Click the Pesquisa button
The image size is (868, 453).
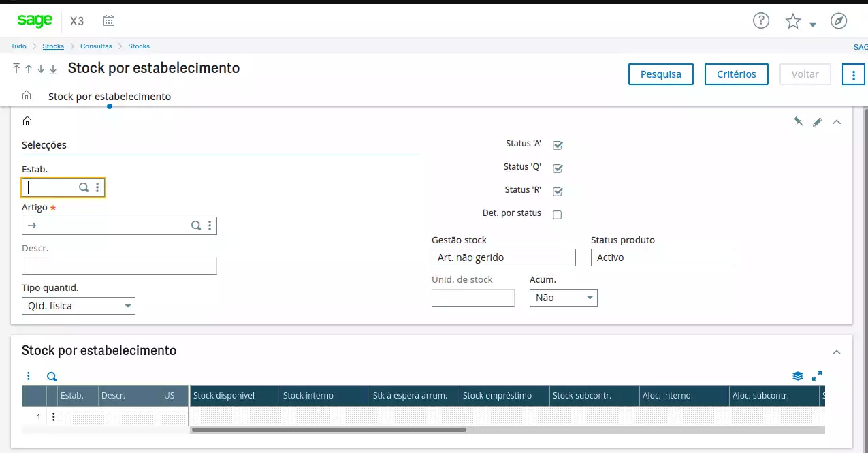pos(660,74)
